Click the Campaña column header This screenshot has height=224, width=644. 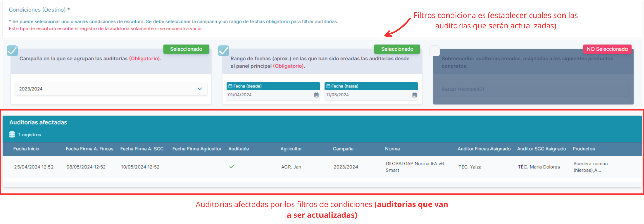(x=343, y=149)
